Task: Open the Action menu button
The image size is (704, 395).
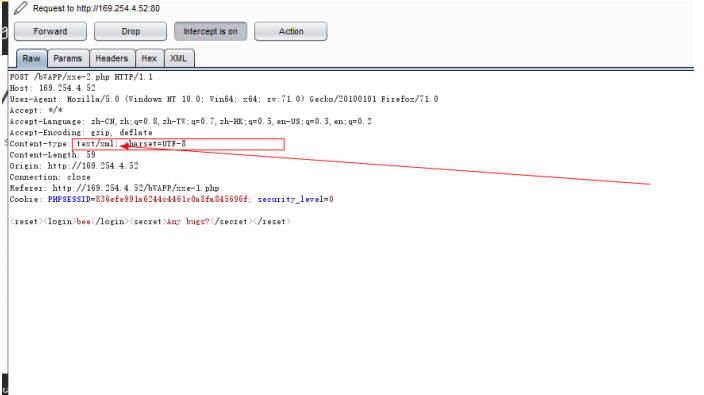Action: [290, 31]
